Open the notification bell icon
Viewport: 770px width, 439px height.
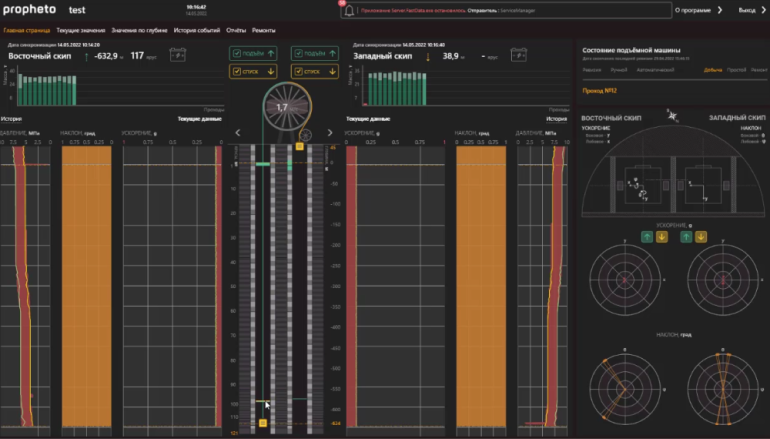click(x=349, y=10)
